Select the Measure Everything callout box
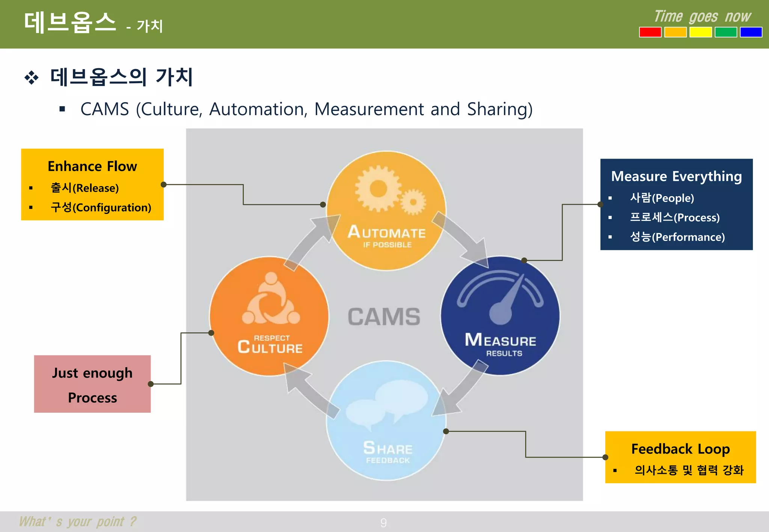The image size is (769, 532). coord(676,204)
